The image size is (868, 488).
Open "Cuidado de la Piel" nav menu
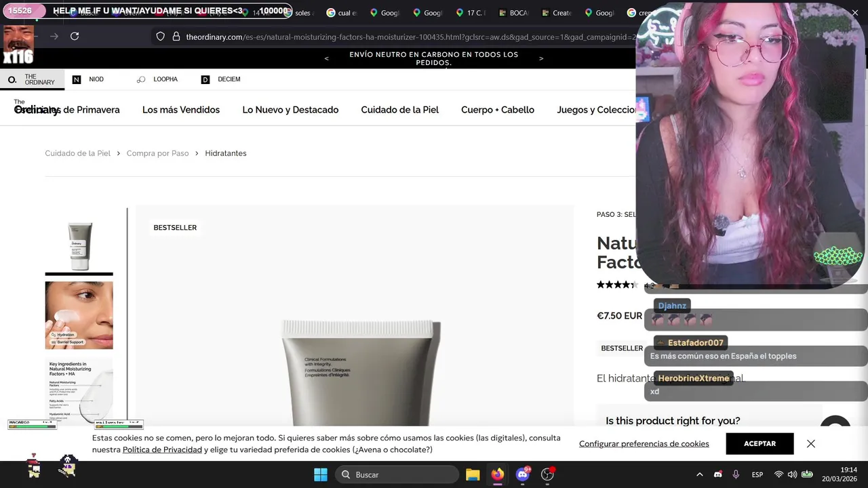point(400,110)
